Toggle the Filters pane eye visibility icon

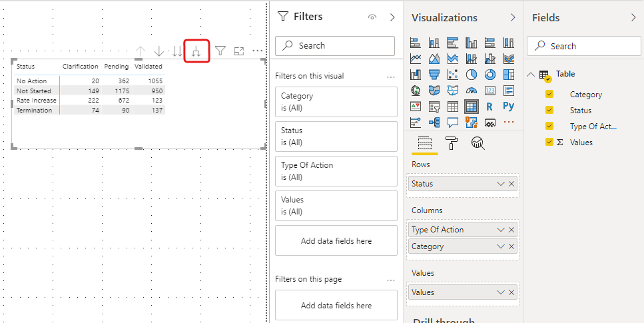[x=372, y=17]
